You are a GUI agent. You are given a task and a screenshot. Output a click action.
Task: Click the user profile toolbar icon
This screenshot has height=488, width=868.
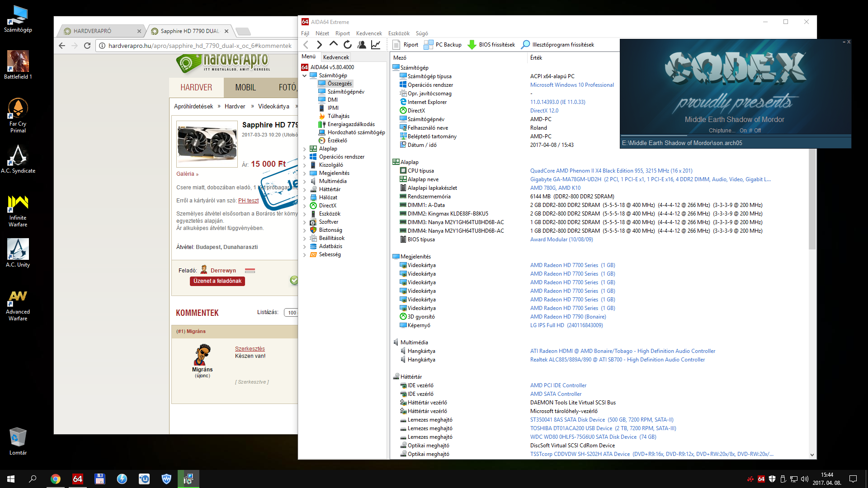362,44
